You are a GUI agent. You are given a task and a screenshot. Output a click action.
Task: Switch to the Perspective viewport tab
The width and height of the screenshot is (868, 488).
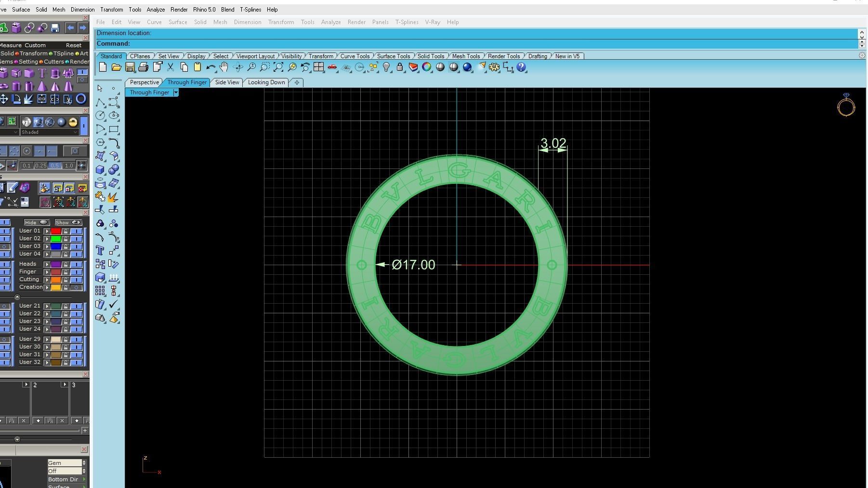click(x=144, y=82)
